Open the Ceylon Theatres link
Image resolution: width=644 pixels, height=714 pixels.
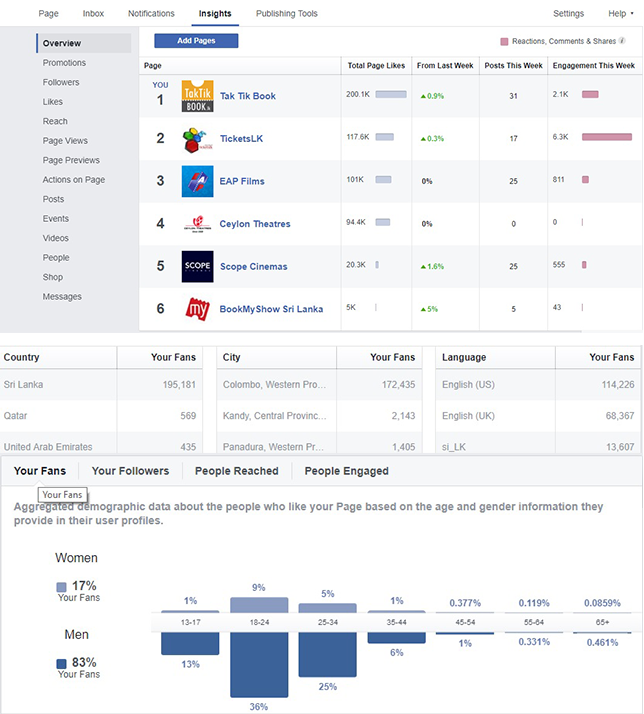[x=255, y=224]
